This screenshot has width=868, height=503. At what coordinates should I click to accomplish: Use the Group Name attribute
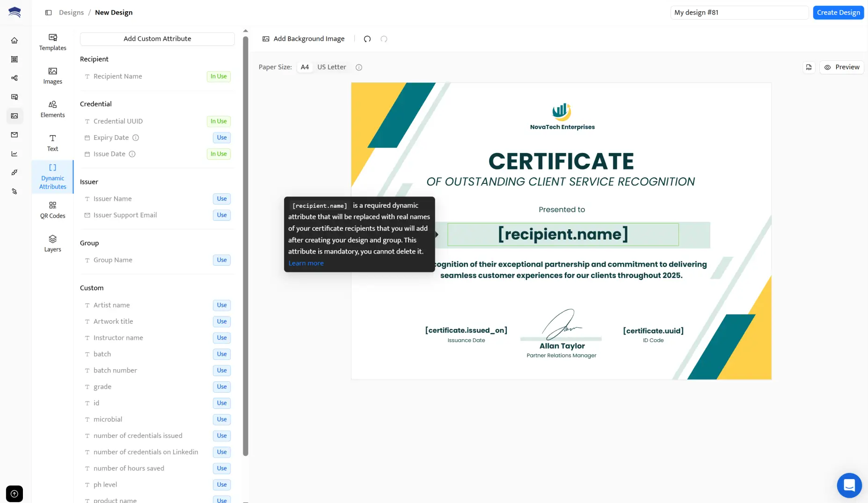(x=222, y=260)
